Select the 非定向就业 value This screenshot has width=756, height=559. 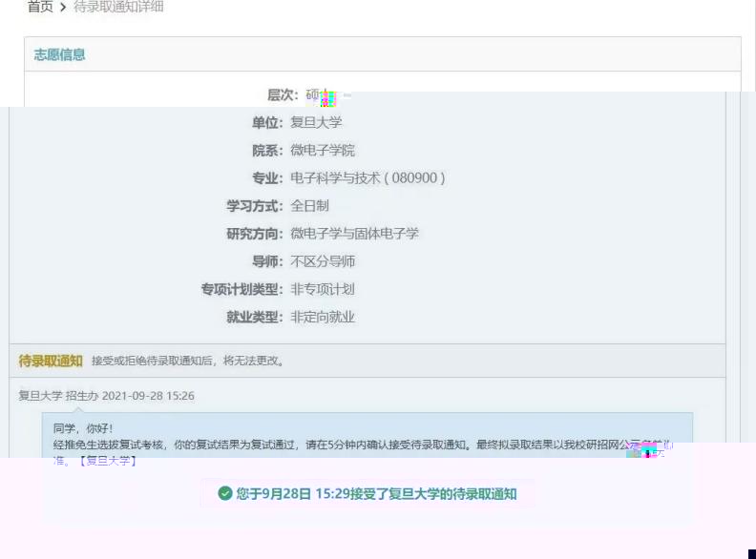[x=322, y=317]
